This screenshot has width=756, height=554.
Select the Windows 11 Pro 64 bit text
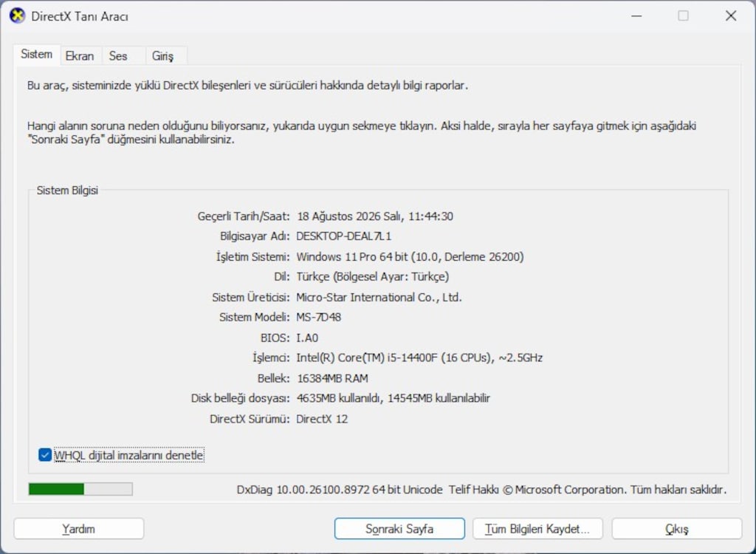tap(352, 257)
